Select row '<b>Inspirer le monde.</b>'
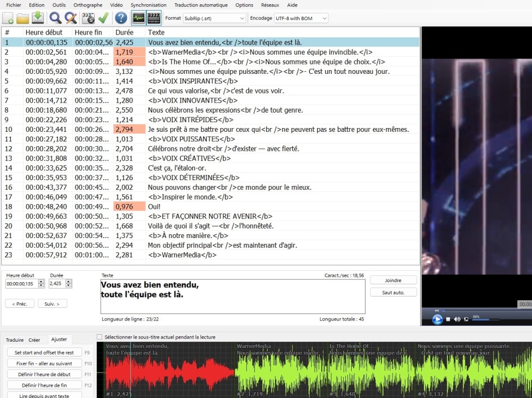This screenshot has height=398, width=532. point(210,197)
